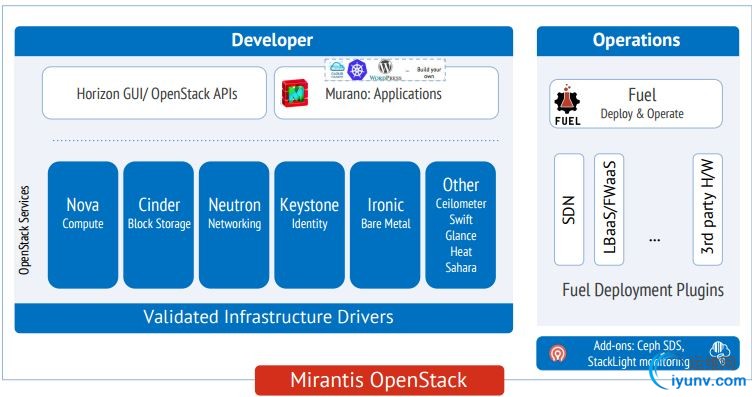This screenshot has width=752, height=397.
Task: Click the Cinder Block Storage block
Action: coord(159,225)
